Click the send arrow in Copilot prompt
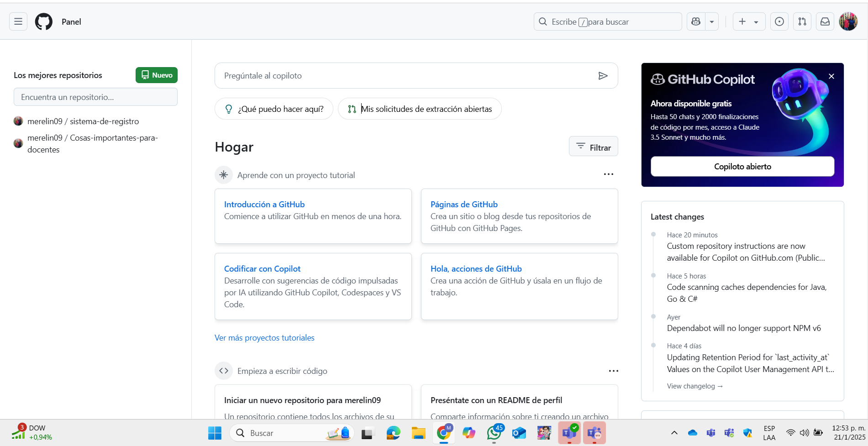Screen dimensions: 868x446 tap(603, 75)
